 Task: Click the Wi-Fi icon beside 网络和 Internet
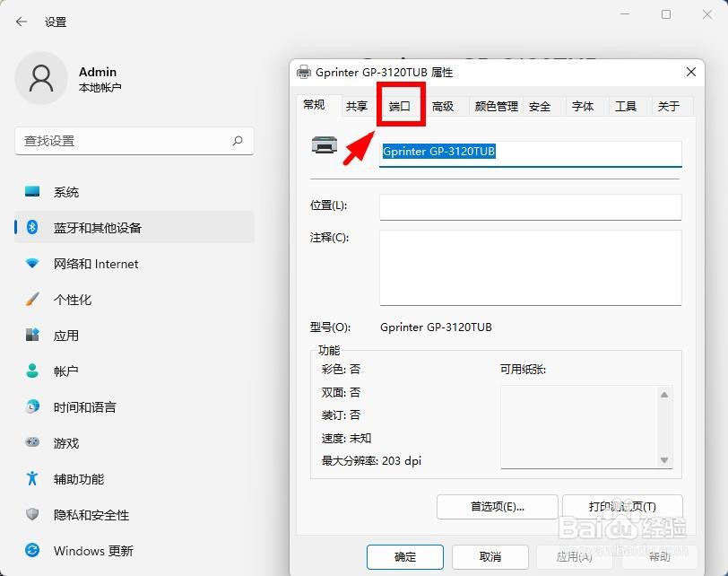pos(32,264)
